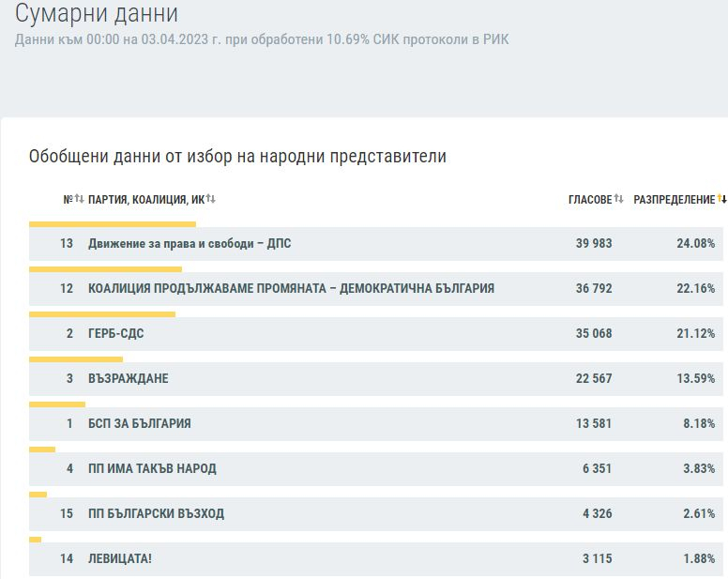Click the 3.83% distribution value

click(x=699, y=468)
